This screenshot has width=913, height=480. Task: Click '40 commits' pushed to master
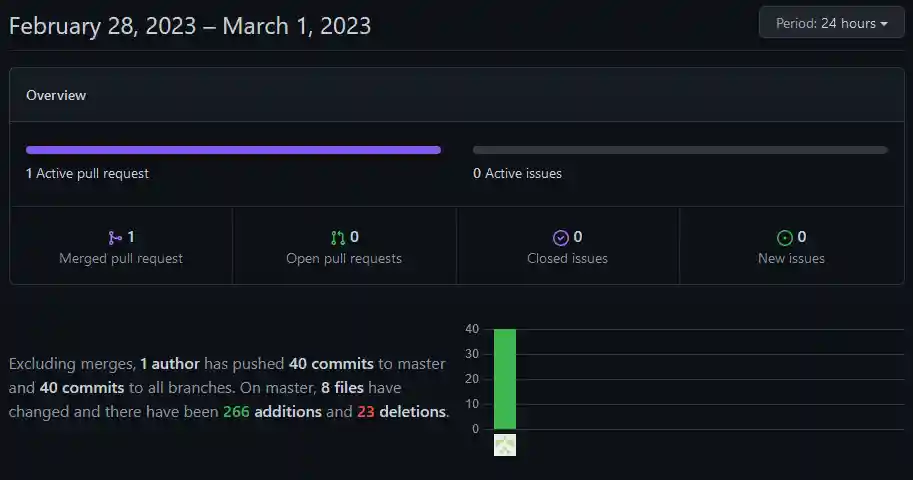pyautogui.click(x=331, y=364)
